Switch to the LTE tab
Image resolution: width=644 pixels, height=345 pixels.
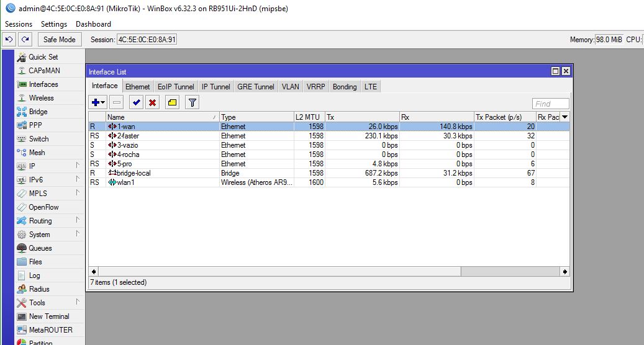[x=371, y=86]
